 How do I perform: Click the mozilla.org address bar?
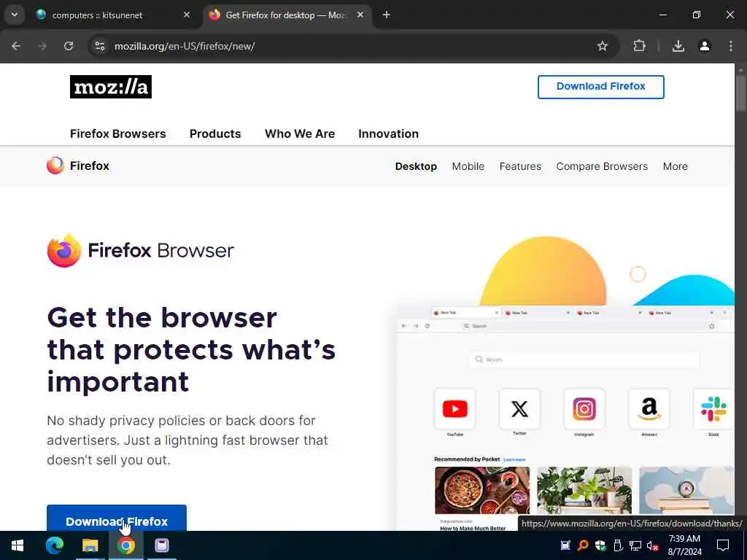352,46
